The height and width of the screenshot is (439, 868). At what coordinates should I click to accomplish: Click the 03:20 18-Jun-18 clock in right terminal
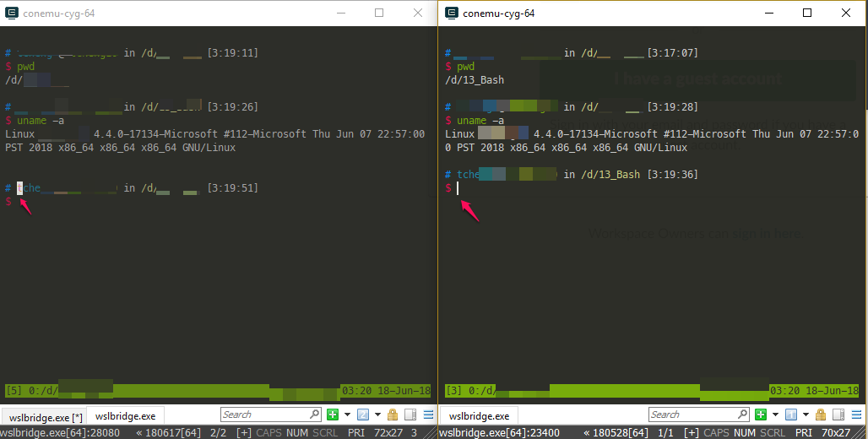(814, 391)
